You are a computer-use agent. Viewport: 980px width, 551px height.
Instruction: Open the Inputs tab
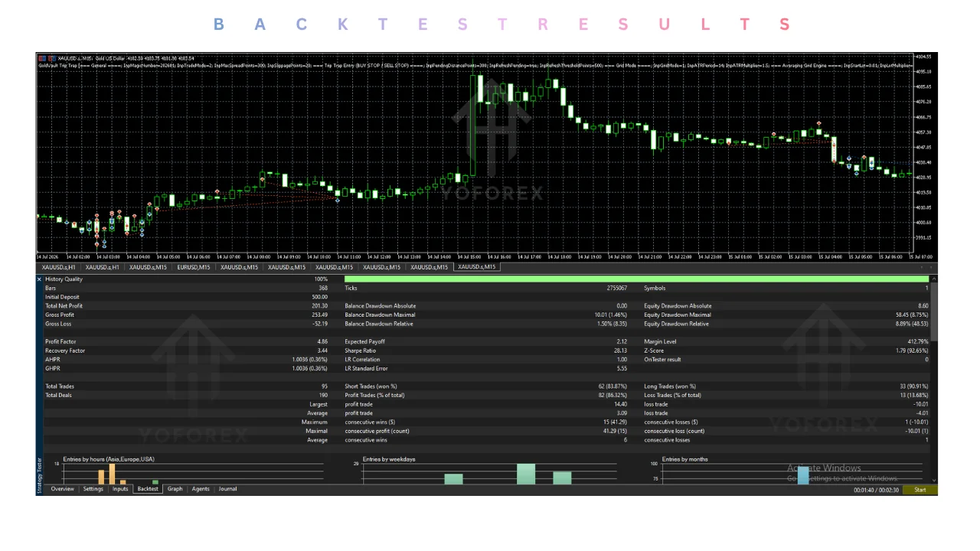click(x=121, y=489)
